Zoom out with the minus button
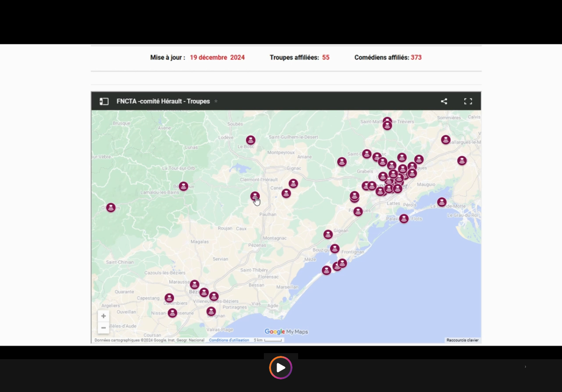This screenshot has height=392, width=562. click(x=103, y=327)
